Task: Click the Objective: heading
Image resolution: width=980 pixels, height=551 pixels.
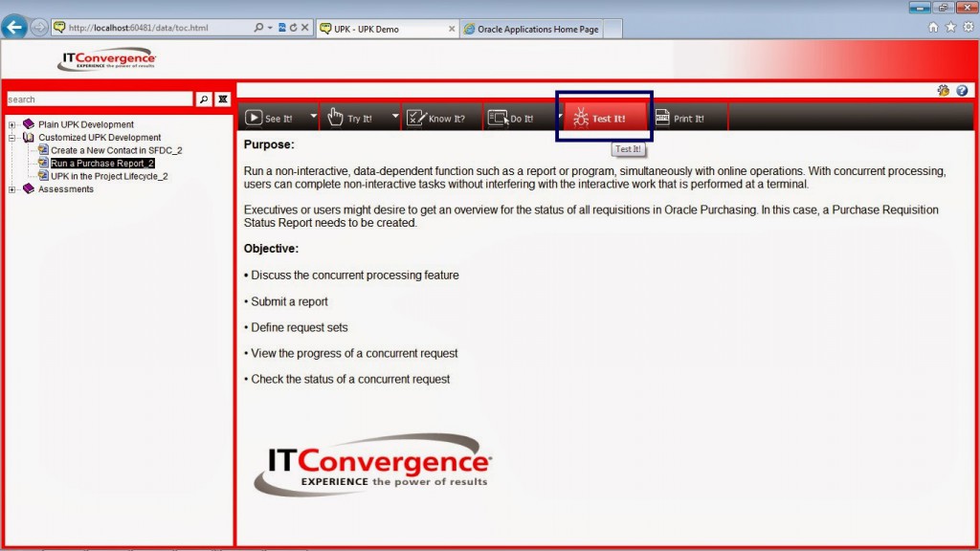Action: coord(271,249)
